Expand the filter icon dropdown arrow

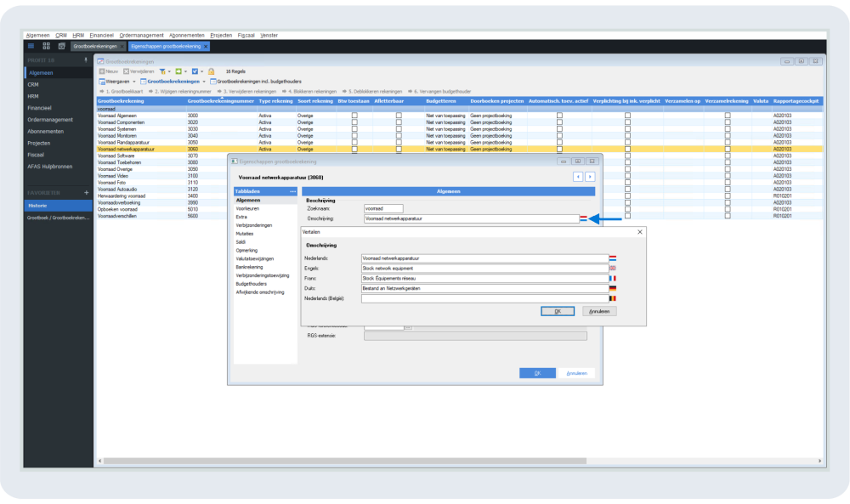pyautogui.click(x=169, y=71)
